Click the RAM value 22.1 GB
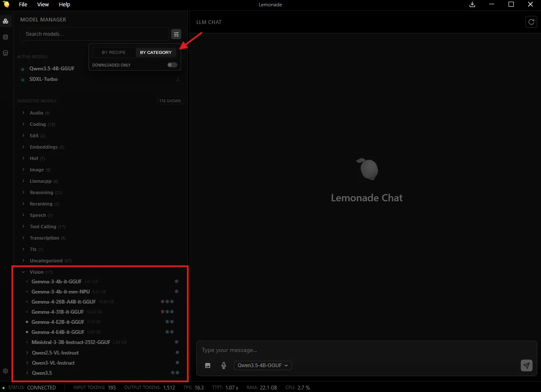The height and width of the screenshot is (392, 541). coord(268,388)
